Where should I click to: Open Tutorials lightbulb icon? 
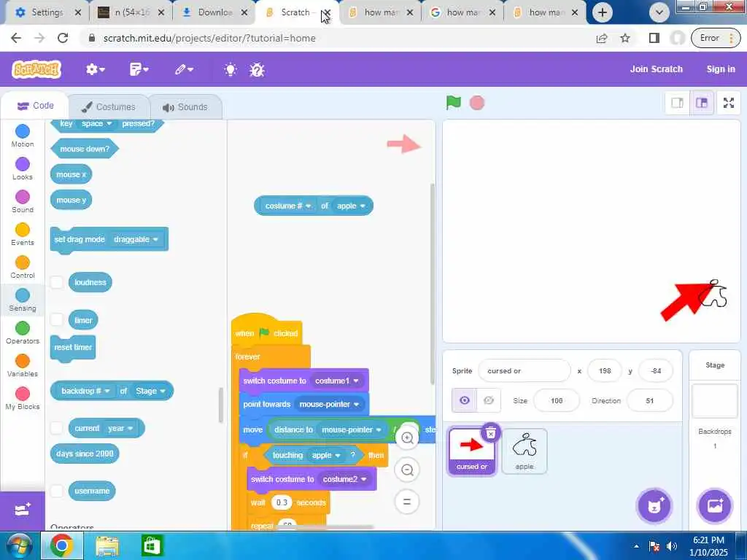(231, 70)
